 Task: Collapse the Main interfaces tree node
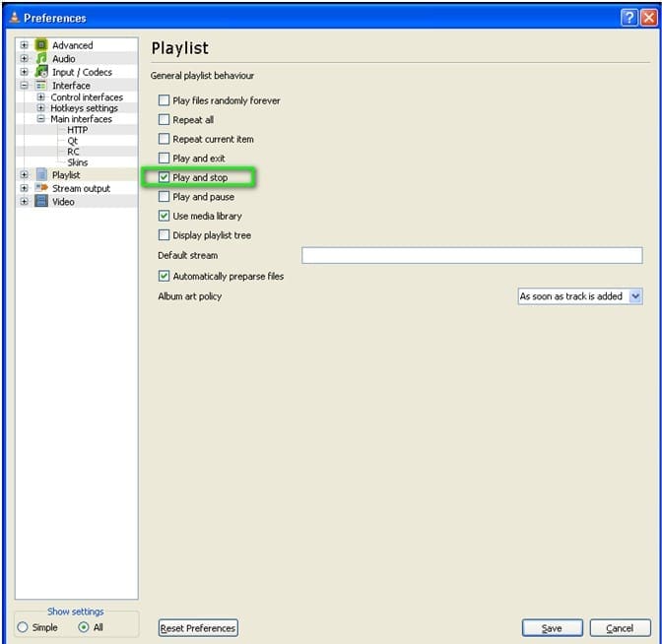[x=40, y=119]
